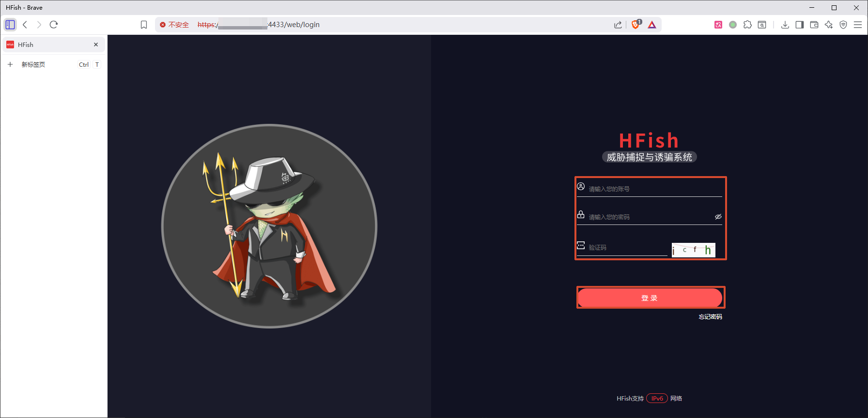The image size is (868, 418).
Task: Toggle the vertical tabs sidebar panel button
Action: 10,25
